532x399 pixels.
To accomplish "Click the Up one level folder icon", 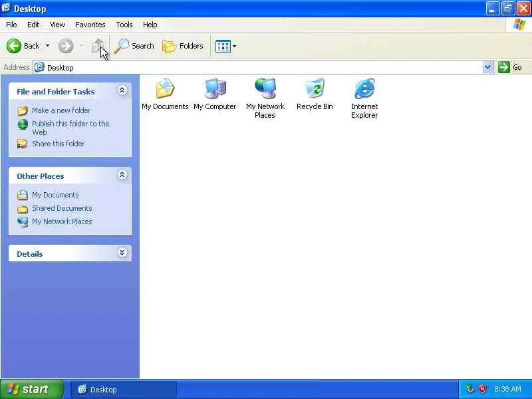I will [x=98, y=46].
